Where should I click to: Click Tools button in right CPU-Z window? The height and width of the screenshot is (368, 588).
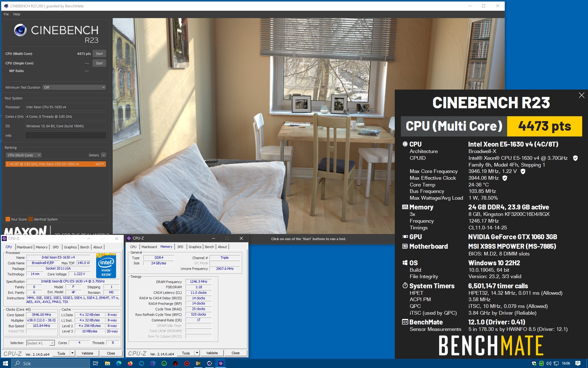[x=186, y=353]
